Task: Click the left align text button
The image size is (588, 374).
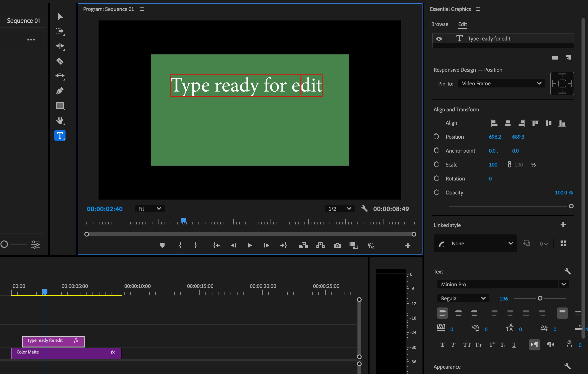Action: (x=442, y=313)
